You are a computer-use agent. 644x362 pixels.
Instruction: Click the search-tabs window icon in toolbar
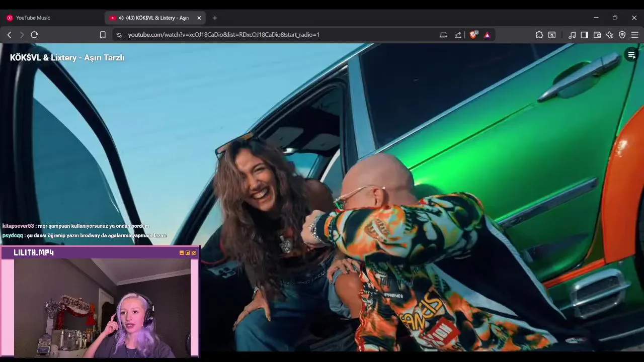552,35
